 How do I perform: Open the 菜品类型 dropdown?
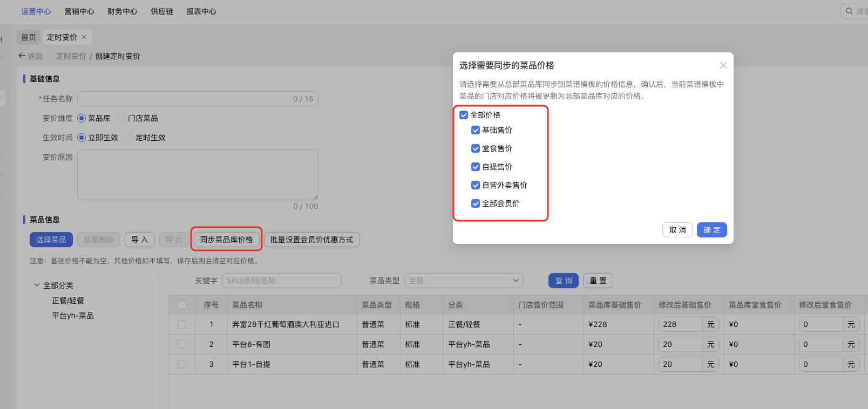point(464,281)
